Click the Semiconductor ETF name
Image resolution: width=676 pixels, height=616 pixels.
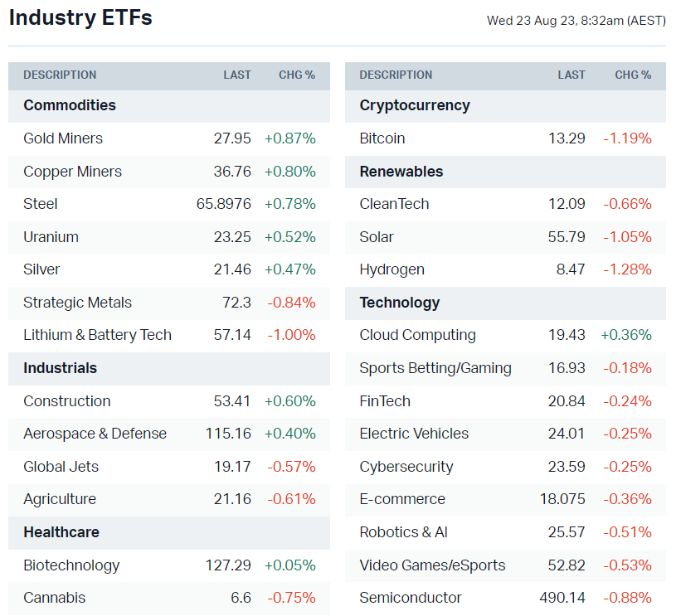pyautogui.click(x=411, y=598)
